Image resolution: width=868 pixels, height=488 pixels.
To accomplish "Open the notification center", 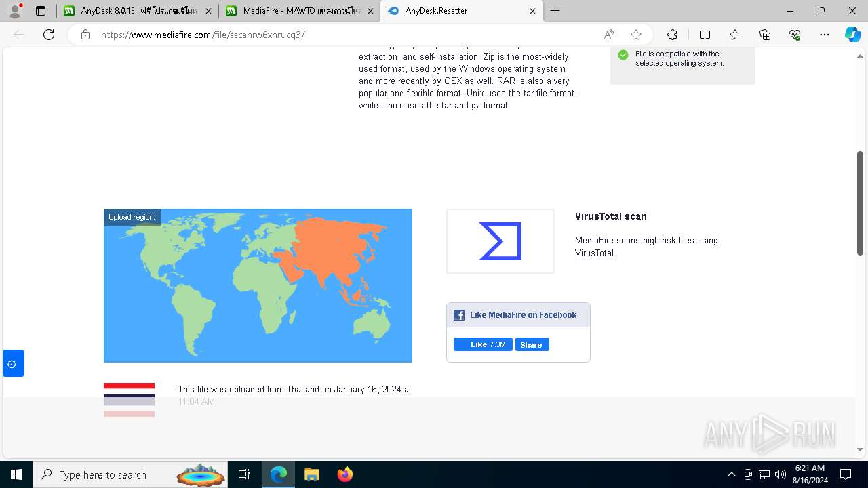I will coord(846,474).
